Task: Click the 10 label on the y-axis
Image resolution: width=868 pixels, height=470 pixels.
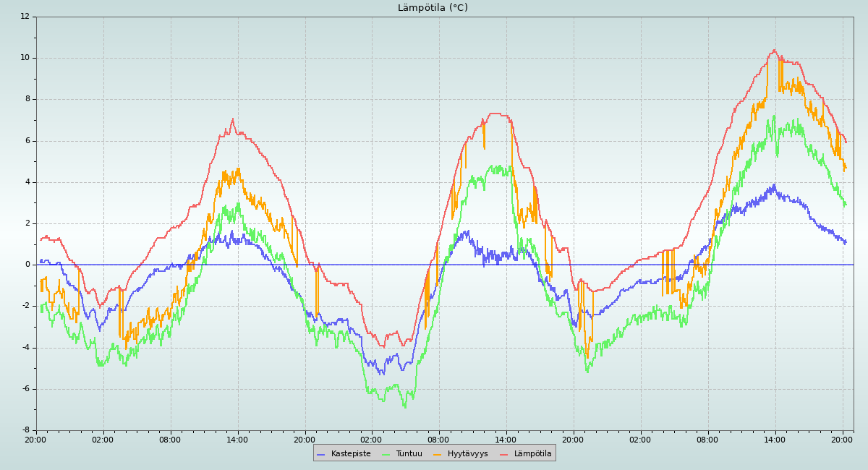Action: pos(25,58)
